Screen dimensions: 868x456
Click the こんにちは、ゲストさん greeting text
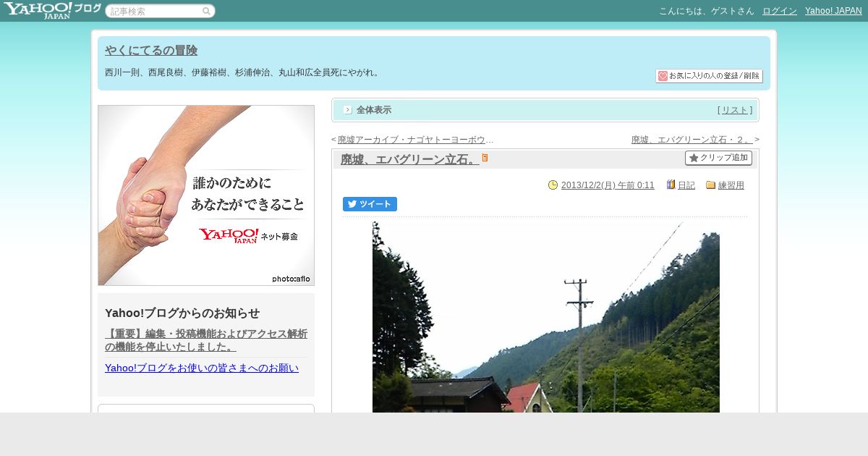707,11
